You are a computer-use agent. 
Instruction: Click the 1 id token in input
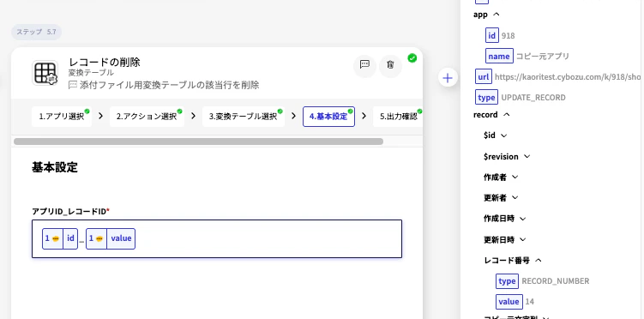point(60,238)
